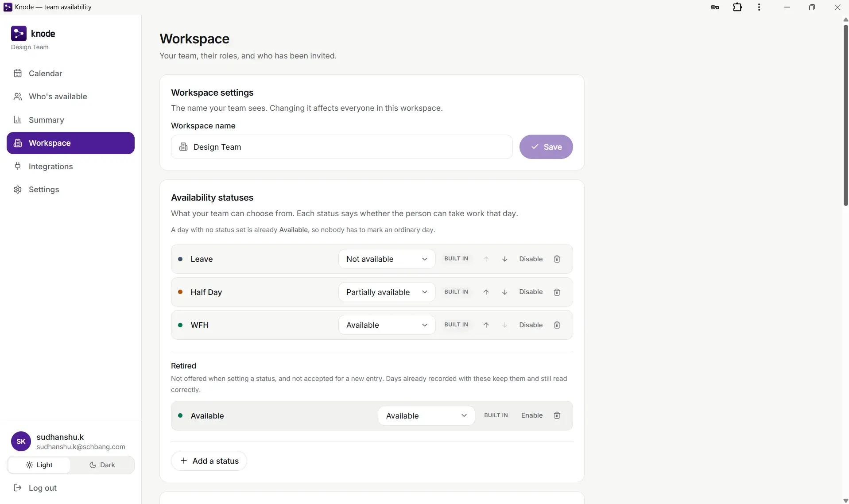
Task: Delete the Half Day status trash icon
Action: tap(557, 292)
